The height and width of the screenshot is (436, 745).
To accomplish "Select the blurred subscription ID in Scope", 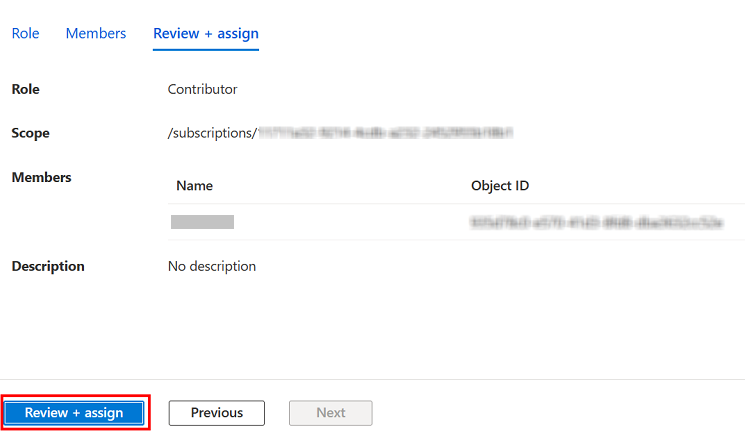I will click(385, 133).
